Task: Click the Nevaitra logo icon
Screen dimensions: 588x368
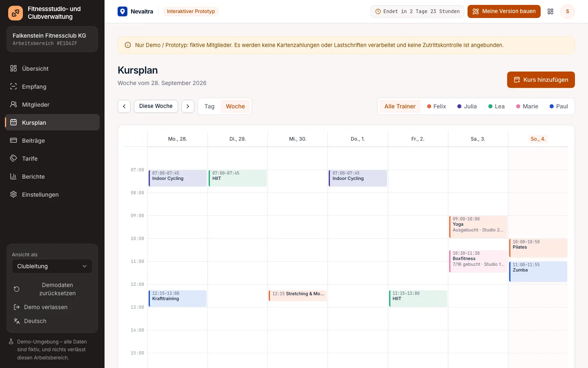Action: (122, 11)
